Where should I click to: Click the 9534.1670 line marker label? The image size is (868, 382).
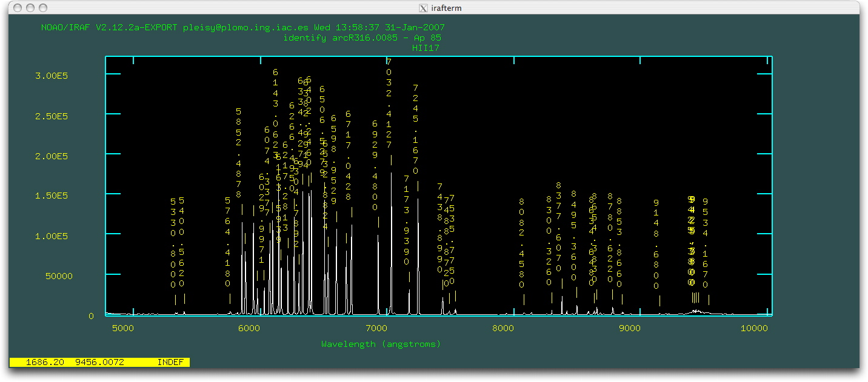point(705,243)
